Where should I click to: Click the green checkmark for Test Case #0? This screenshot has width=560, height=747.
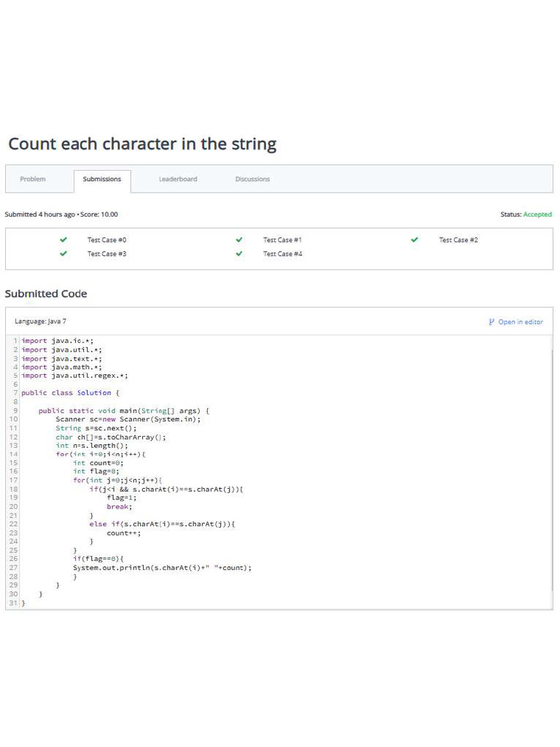[63, 239]
